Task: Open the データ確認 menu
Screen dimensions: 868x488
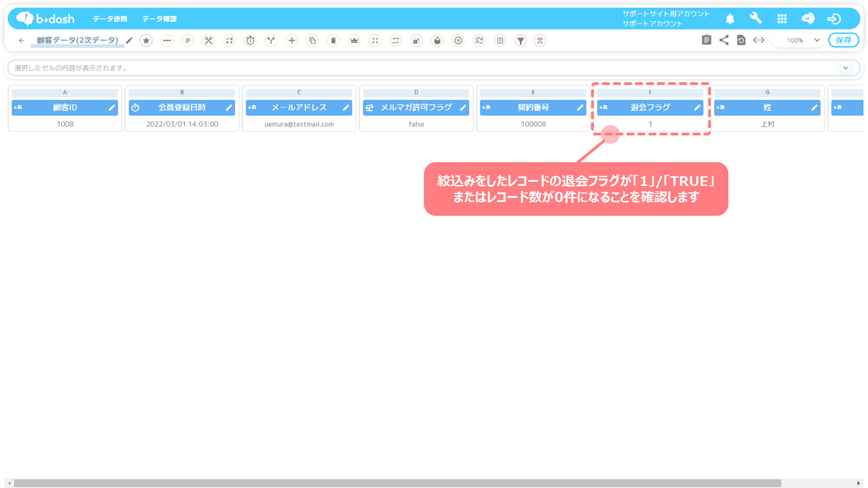Action: point(159,19)
